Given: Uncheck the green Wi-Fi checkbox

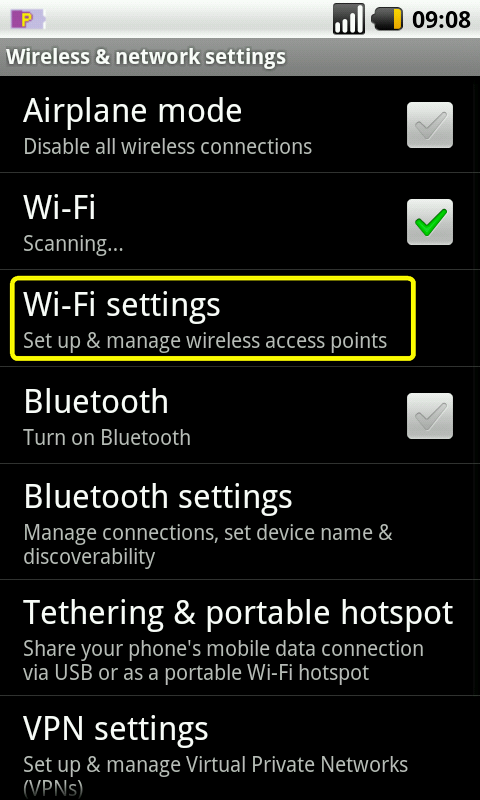Looking at the screenshot, I should pos(430,222).
